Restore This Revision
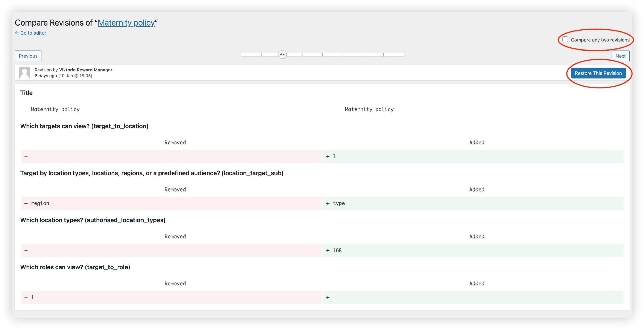Screen dimensions: 644x330 (598, 73)
